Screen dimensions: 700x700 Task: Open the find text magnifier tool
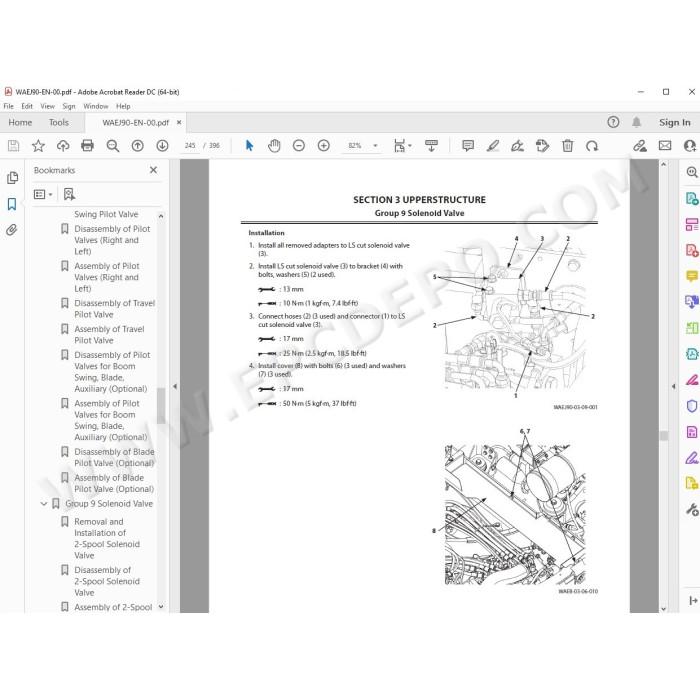pos(112,146)
